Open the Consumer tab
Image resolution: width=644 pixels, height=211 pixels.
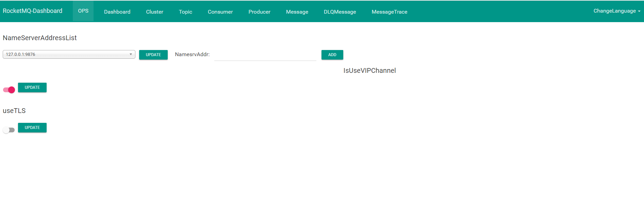coord(220,12)
